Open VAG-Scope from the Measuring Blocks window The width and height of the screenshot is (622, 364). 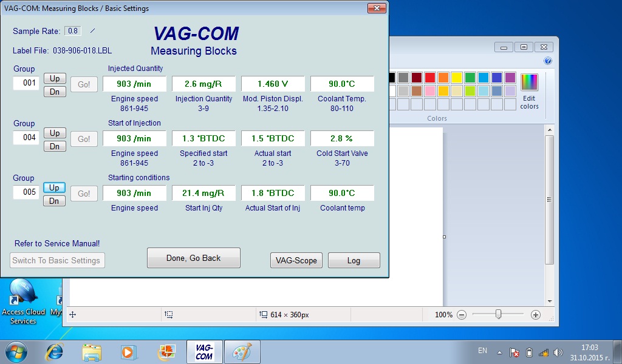click(x=296, y=260)
